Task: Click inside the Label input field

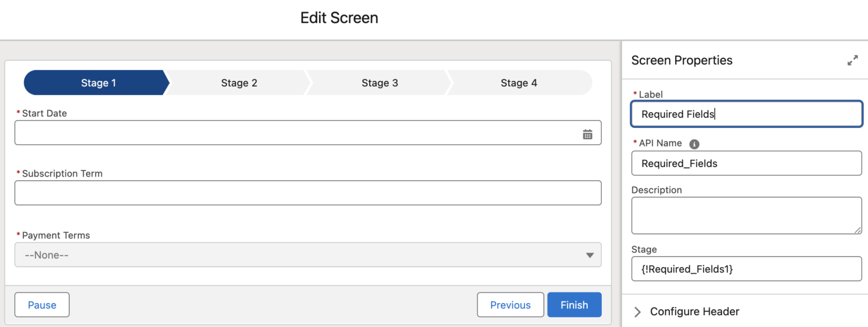Action: (746, 114)
